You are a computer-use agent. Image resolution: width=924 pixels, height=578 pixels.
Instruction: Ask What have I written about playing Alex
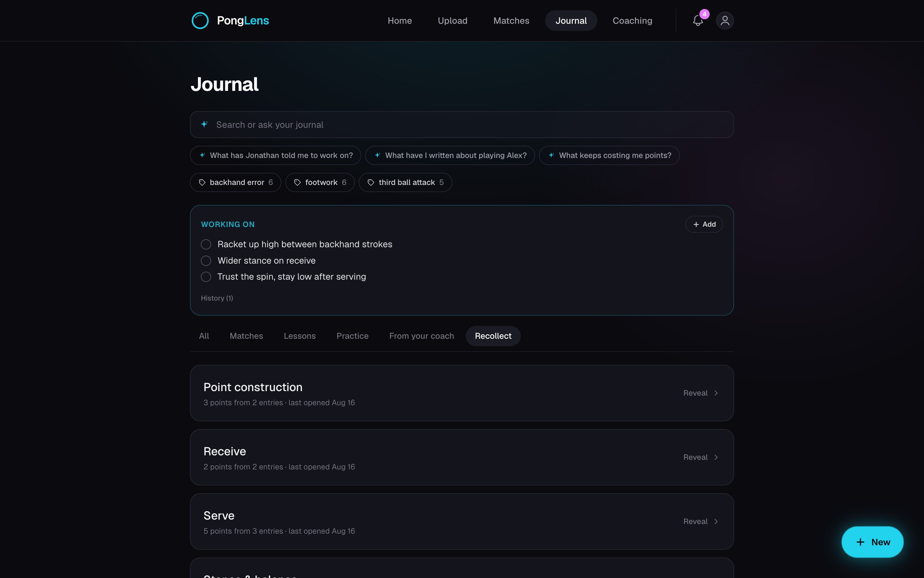[x=450, y=156]
